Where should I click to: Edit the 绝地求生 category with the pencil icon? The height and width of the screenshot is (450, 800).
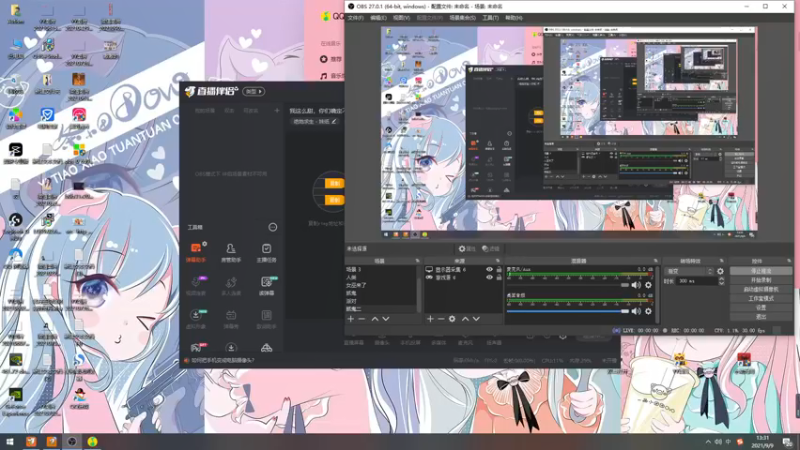point(334,121)
